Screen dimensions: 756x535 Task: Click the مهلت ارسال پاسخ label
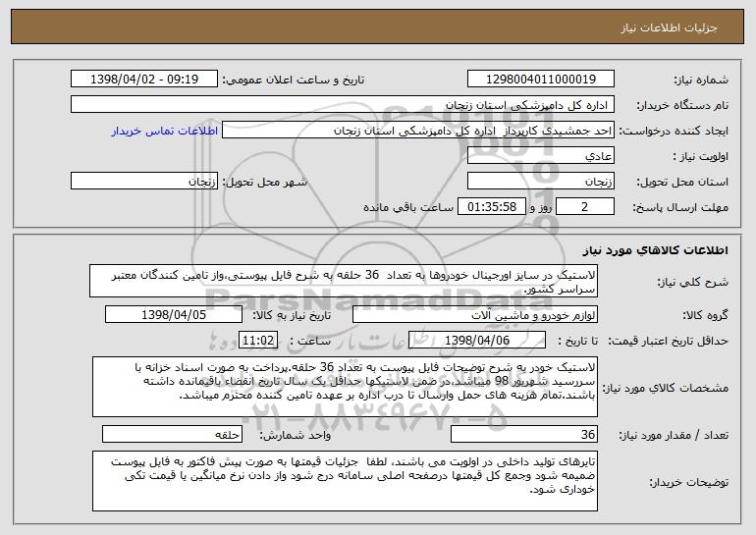click(x=680, y=207)
